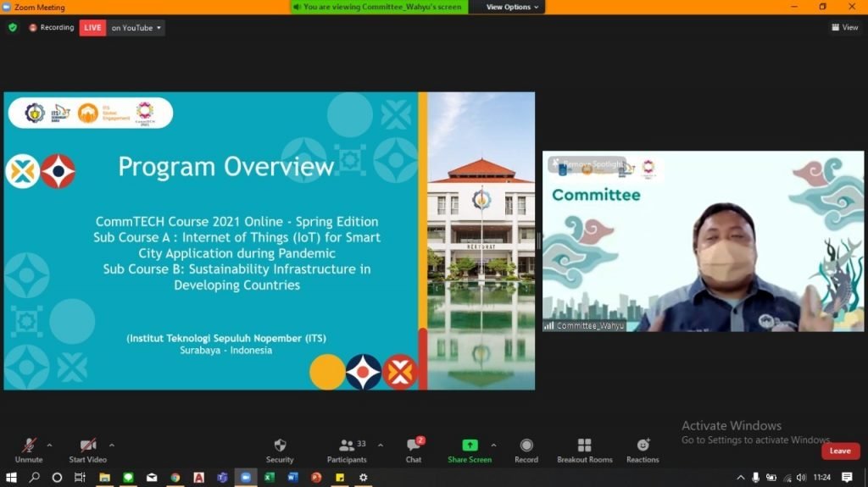Open Google Chrome from taskbar
This screenshot has height=487, width=868.
tap(175, 477)
